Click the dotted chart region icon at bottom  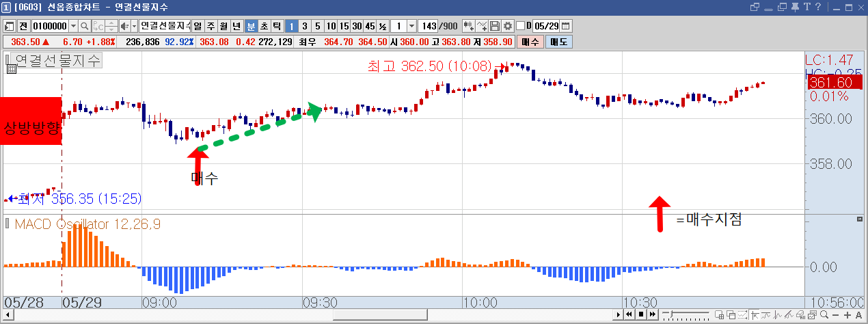tap(742, 315)
